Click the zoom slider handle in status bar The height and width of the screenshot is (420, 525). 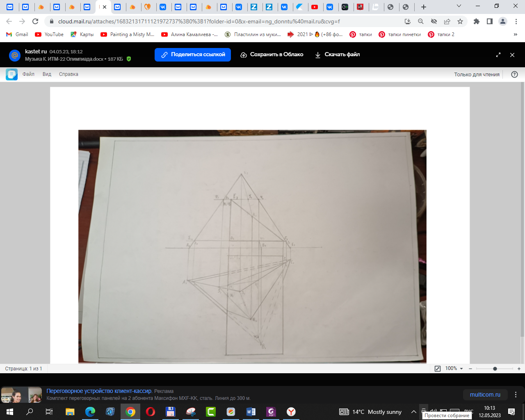point(495,369)
